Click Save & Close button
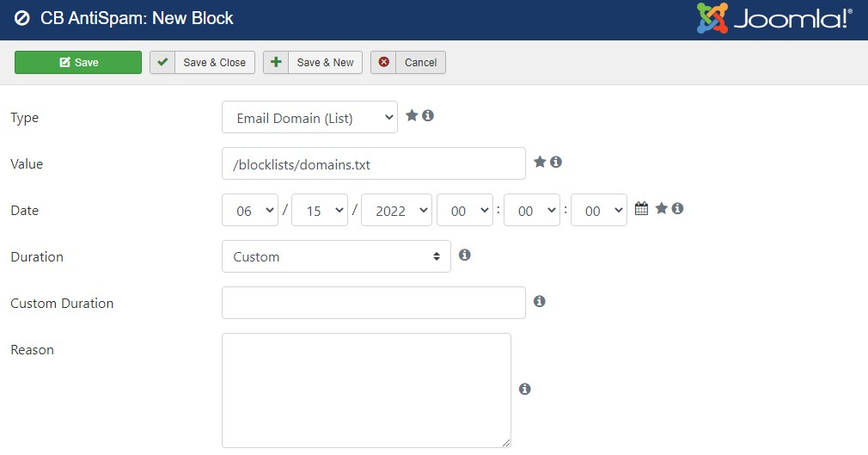This screenshot has width=868, height=455. coord(202,62)
